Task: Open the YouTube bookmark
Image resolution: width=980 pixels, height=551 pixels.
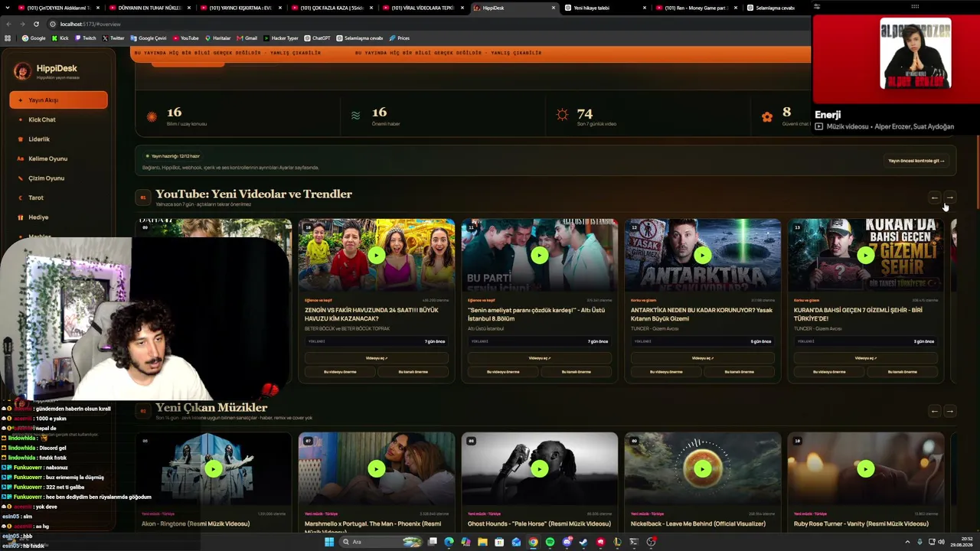Action: 186,38
